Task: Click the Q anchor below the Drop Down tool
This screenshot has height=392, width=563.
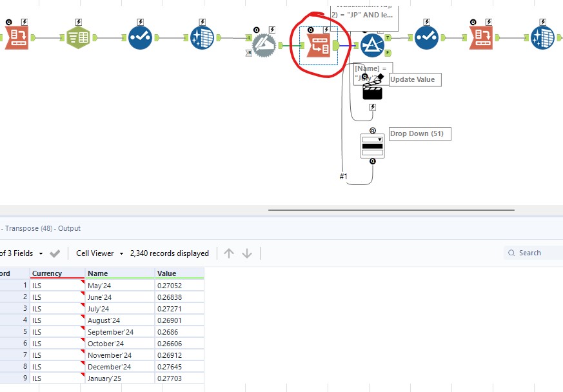Action: pyautogui.click(x=373, y=162)
